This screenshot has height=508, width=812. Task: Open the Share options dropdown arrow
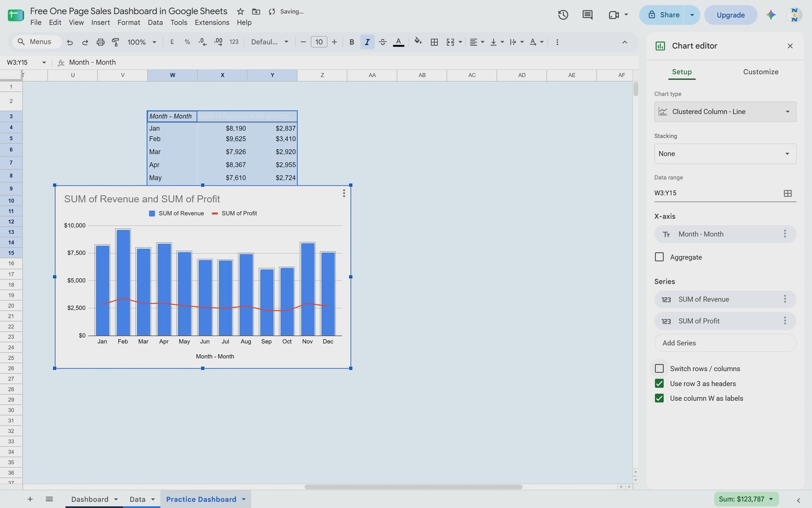point(692,15)
